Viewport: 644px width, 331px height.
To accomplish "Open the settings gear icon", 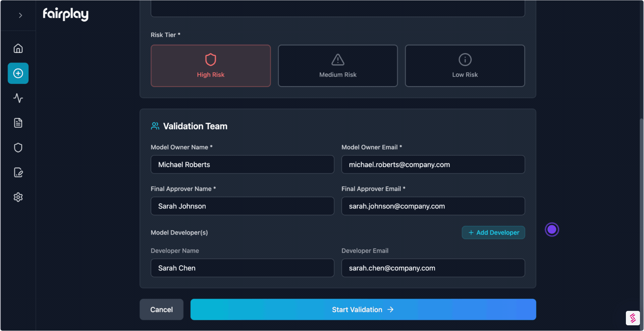I will click(x=18, y=197).
